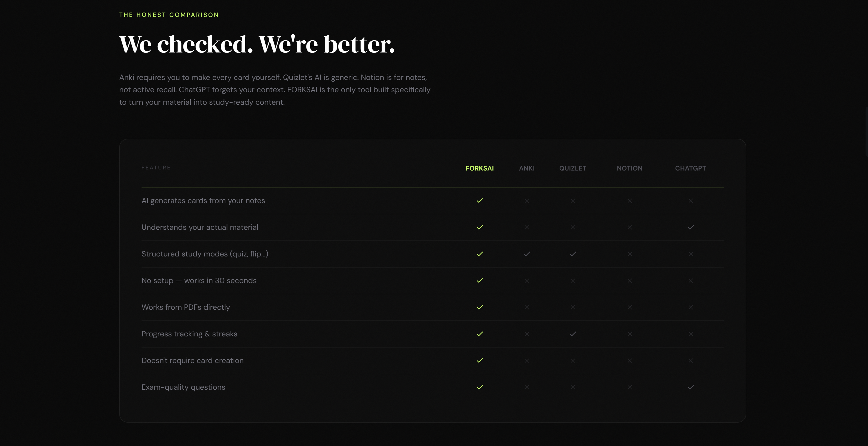Click FORKSAI checkmark in Exam-quality questions row

[480, 387]
